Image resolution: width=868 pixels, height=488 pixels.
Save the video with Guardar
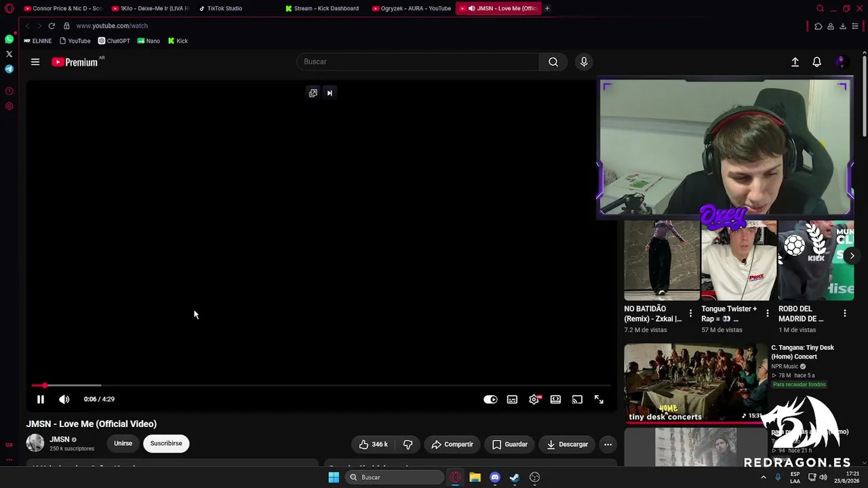pyautogui.click(x=510, y=444)
